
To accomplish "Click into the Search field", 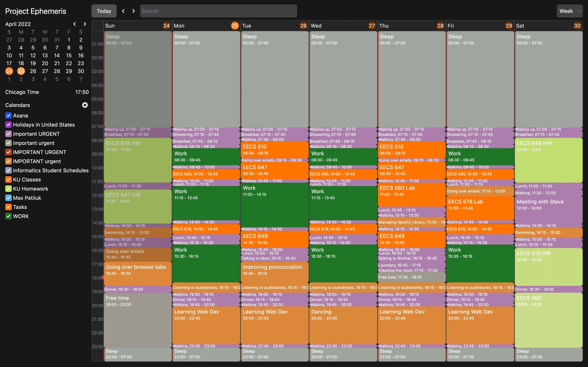I will pos(218,11).
